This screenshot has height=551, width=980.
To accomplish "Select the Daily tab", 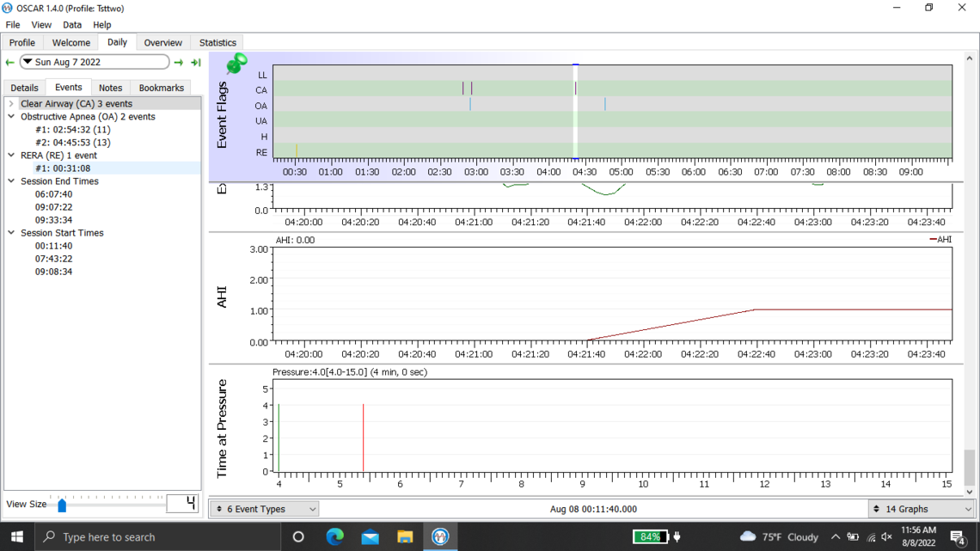I will (x=117, y=42).
